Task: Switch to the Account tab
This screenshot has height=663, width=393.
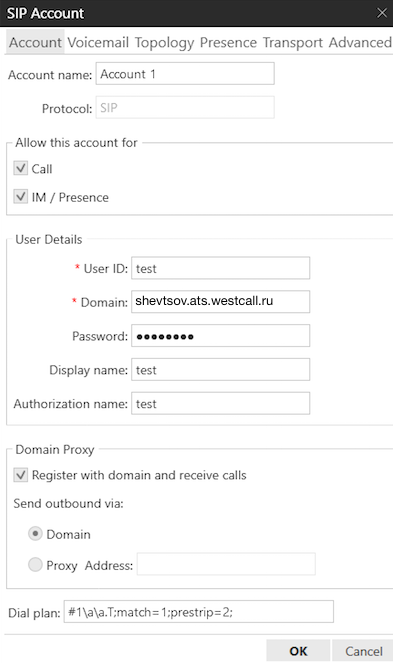Action: pos(35,42)
